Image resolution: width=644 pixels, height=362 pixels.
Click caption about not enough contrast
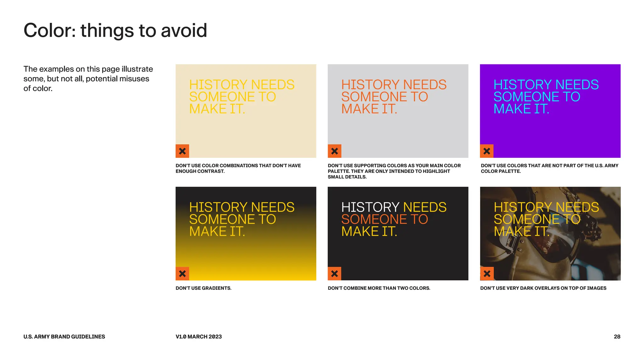238,168
